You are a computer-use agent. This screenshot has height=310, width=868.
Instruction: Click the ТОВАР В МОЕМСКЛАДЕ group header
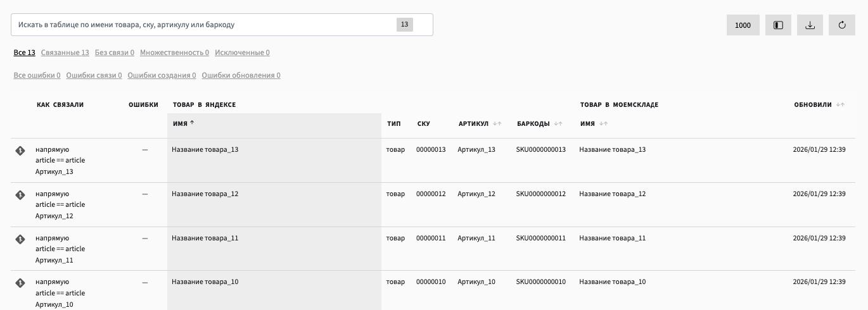619,104
